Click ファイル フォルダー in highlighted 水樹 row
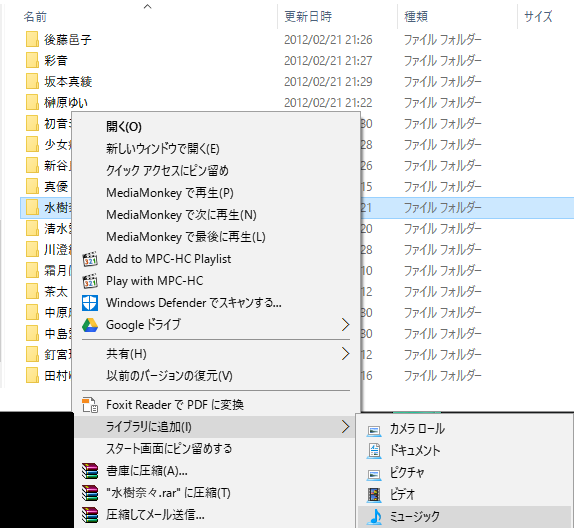 (442, 208)
